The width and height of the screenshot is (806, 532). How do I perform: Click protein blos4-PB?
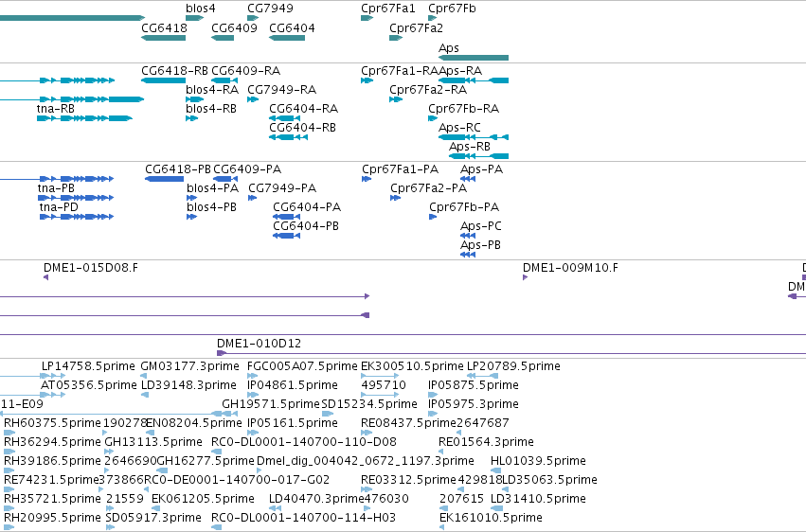[191, 217]
